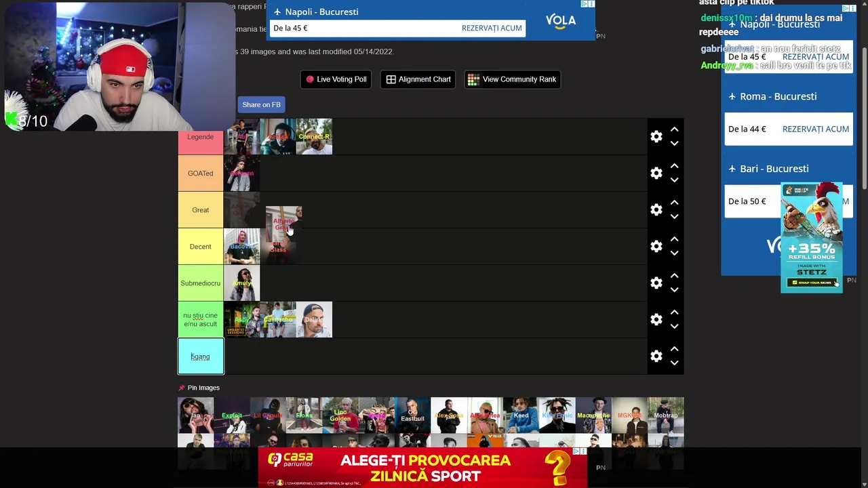Open the Live Voting Poll
868x488 pixels.
pyautogui.click(x=336, y=79)
